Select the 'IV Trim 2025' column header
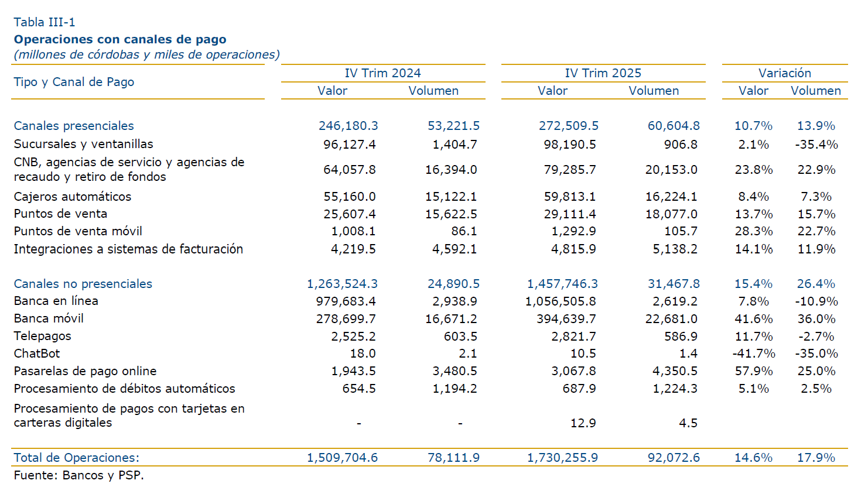The width and height of the screenshot is (868, 494). [603, 73]
